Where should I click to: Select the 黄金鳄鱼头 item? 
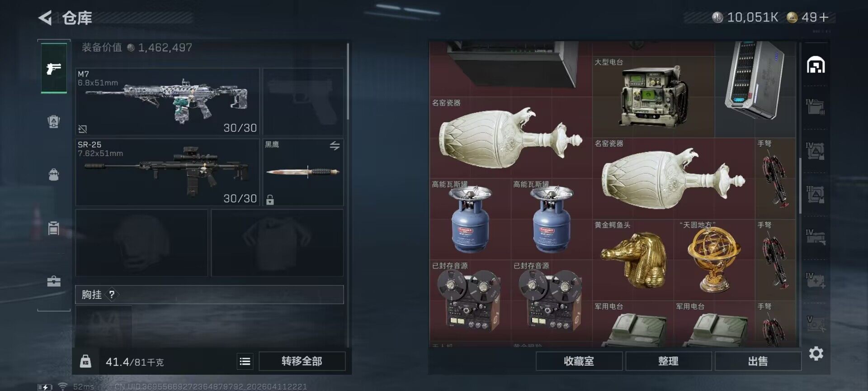pyautogui.click(x=633, y=260)
